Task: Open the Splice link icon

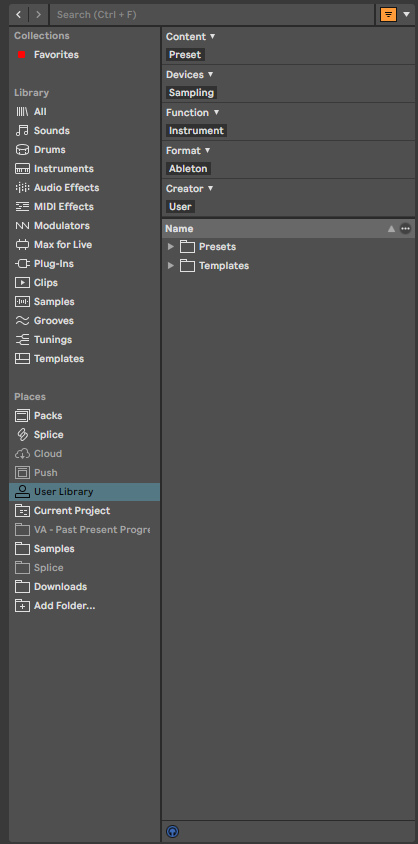Action: (22, 435)
